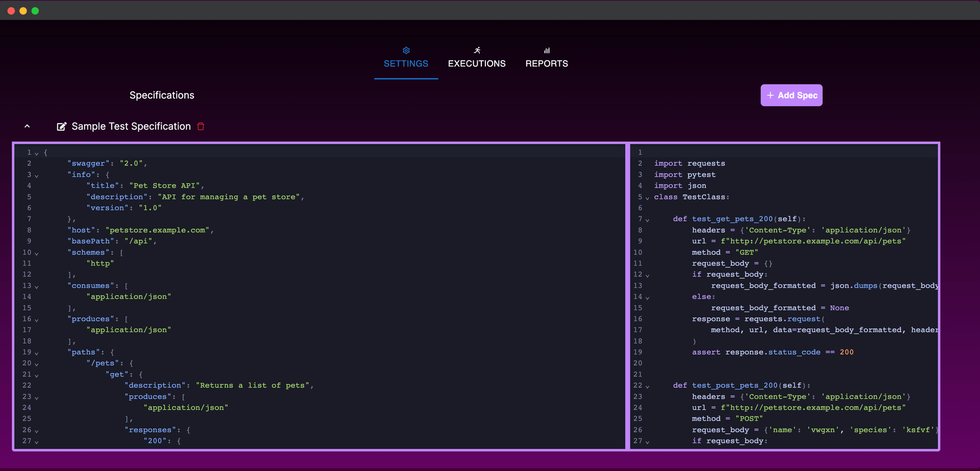Click the Sample Test Specification title
This screenshot has height=471, width=980.
tap(131, 127)
